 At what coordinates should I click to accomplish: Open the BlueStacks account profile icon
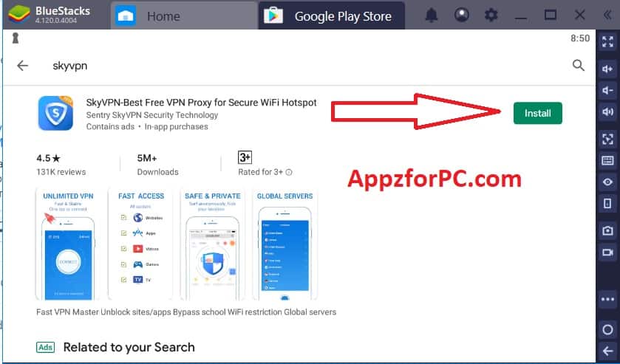point(461,15)
